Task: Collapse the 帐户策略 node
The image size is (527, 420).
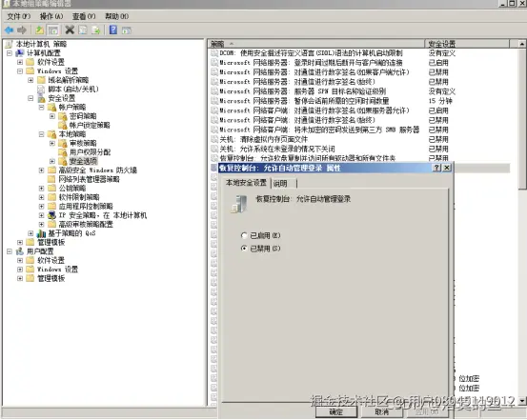Action: pyautogui.click(x=41, y=108)
